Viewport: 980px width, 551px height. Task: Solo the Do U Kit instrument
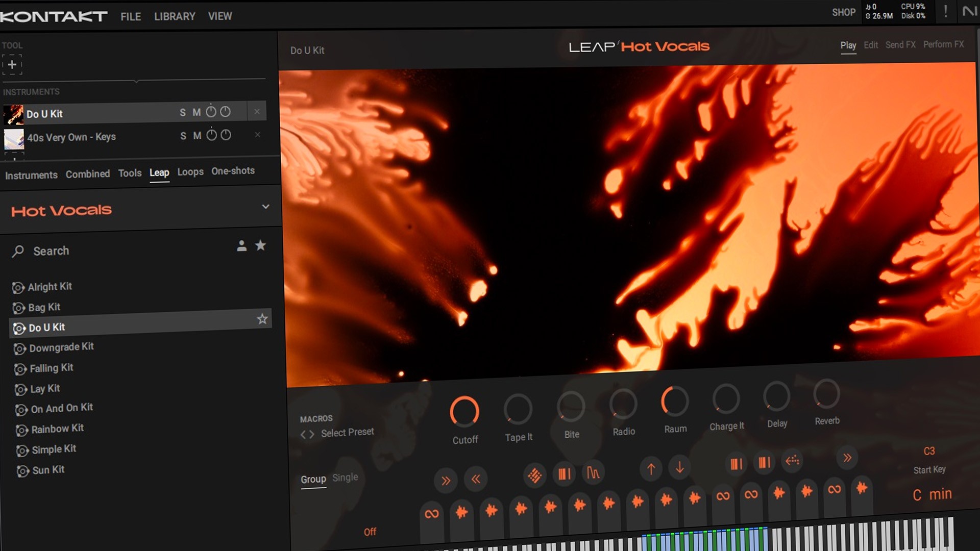coord(183,113)
